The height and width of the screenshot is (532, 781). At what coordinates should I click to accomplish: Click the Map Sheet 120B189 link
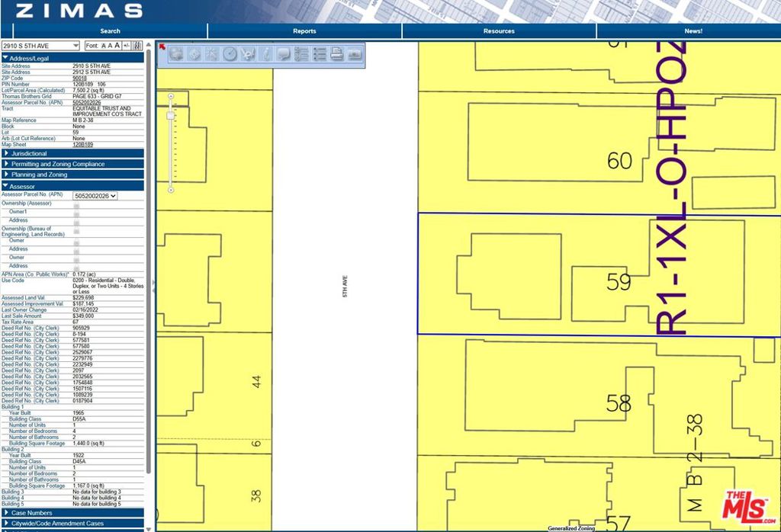tap(82, 145)
